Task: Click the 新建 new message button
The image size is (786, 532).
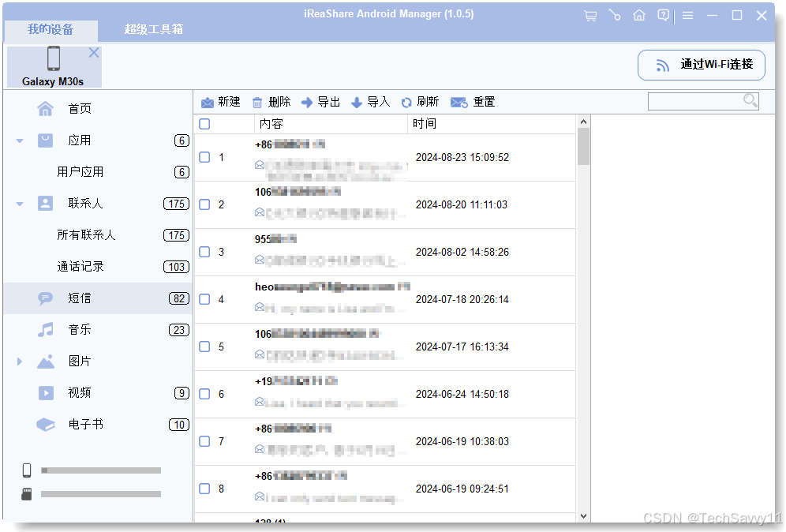Action: point(220,103)
